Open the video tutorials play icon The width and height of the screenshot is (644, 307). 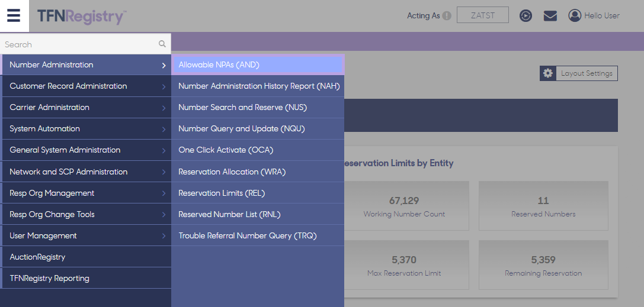point(526,16)
